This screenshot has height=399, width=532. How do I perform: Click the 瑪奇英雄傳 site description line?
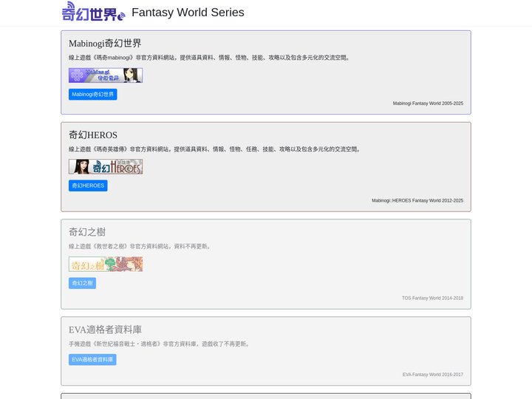(x=215, y=149)
